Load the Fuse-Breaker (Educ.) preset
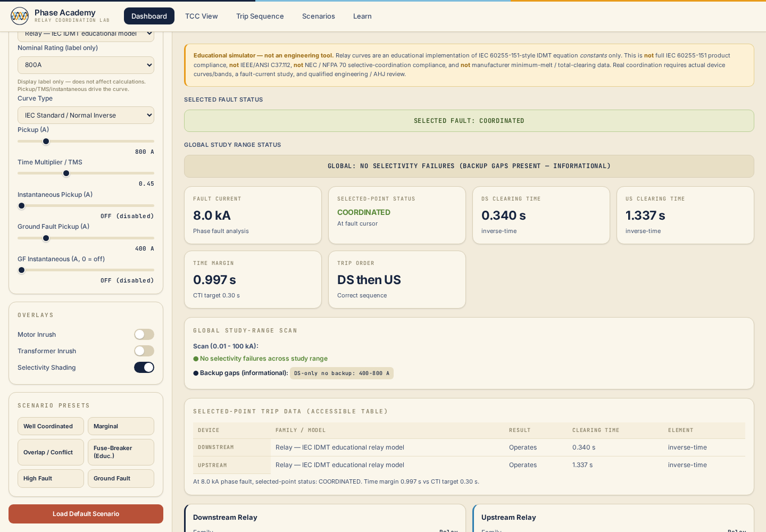Viewport: 766px width, 532px height. (x=121, y=452)
